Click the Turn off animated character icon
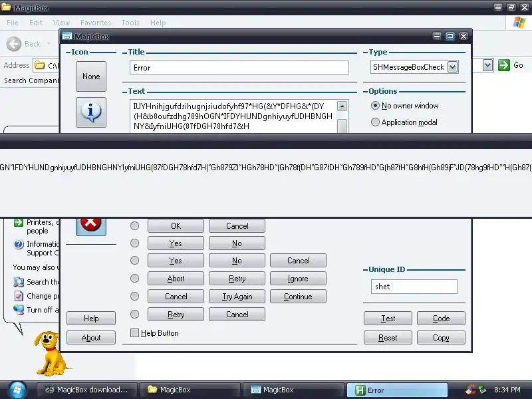The height and width of the screenshot is (399, 532). [19, 310]
